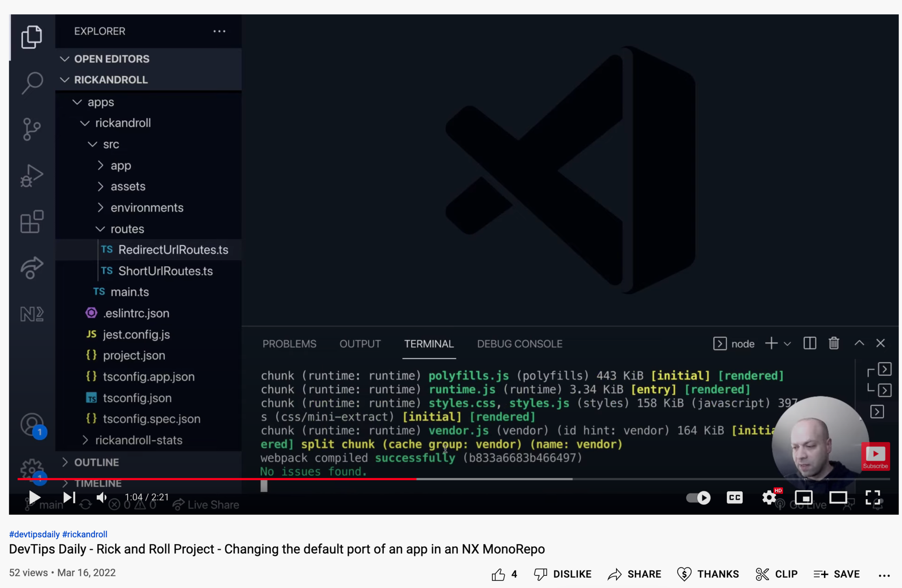The width and height of the screenshot is (902, 588).
Task: Open the new terminal dropdown arrow
Action: (787, 344)
